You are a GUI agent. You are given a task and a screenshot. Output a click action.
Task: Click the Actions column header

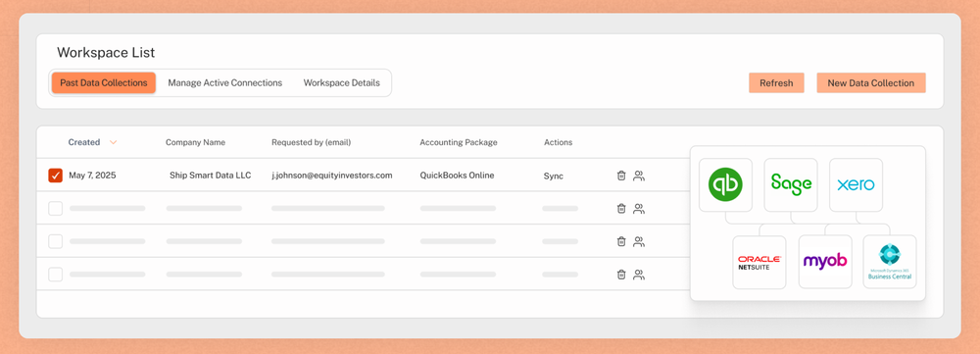(x=559, y=142)
